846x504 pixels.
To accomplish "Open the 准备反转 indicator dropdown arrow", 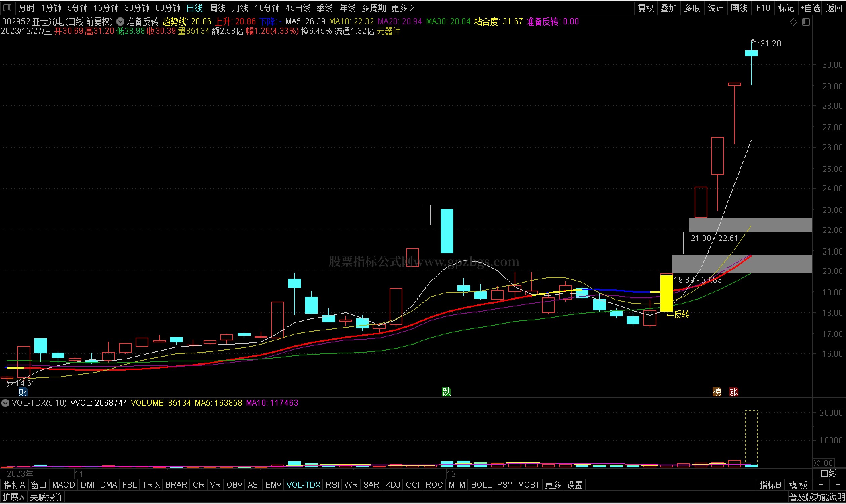I will (x=120, y=22).
